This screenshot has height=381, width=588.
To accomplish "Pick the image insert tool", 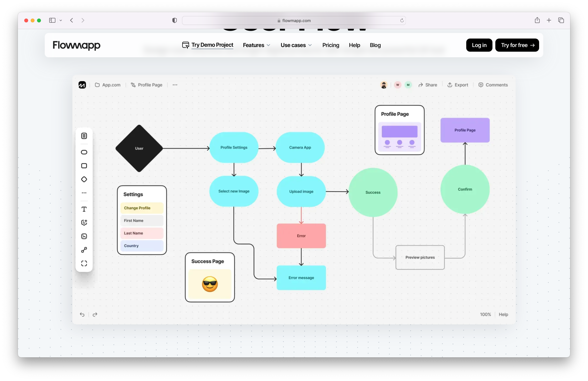I will [84, 236].
